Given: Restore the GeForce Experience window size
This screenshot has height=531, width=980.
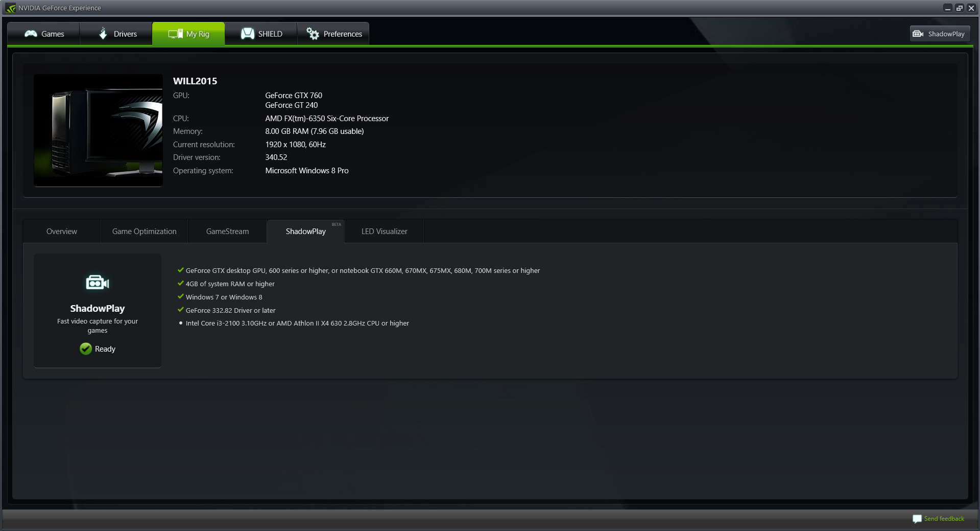Looking at the screenshot, I should click(x=960, y=8).
